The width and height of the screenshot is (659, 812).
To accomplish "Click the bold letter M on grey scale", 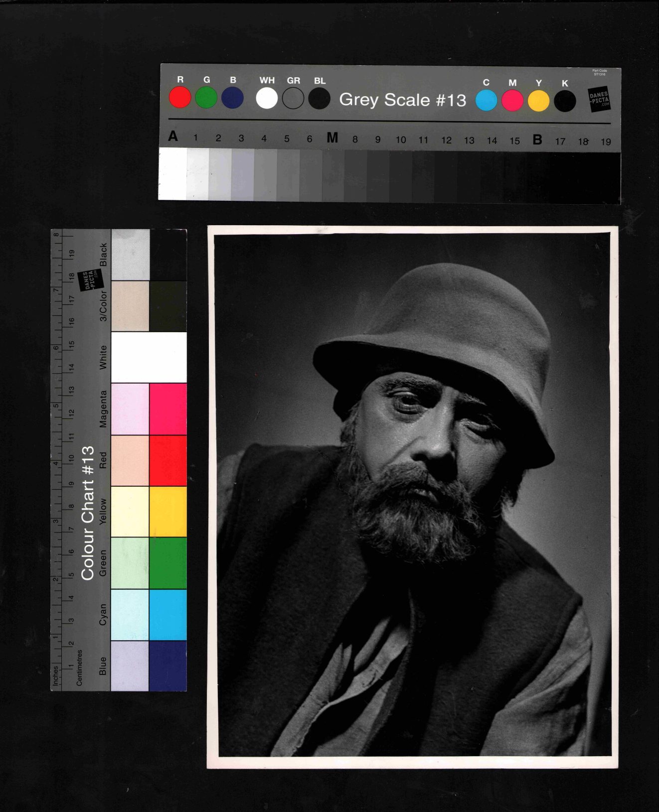I will coord(332,138).
